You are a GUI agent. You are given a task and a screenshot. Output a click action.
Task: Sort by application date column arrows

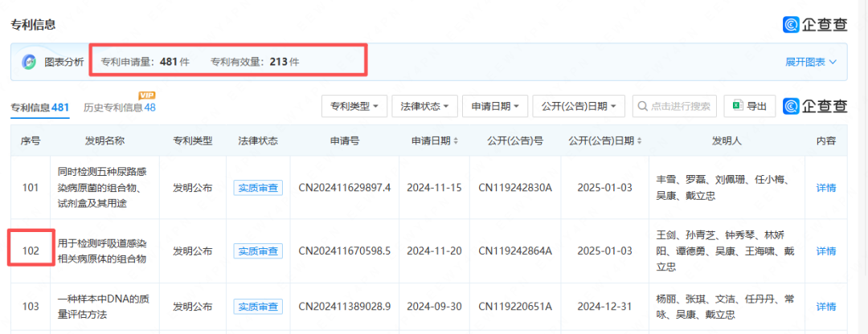[x=457, y=141]
